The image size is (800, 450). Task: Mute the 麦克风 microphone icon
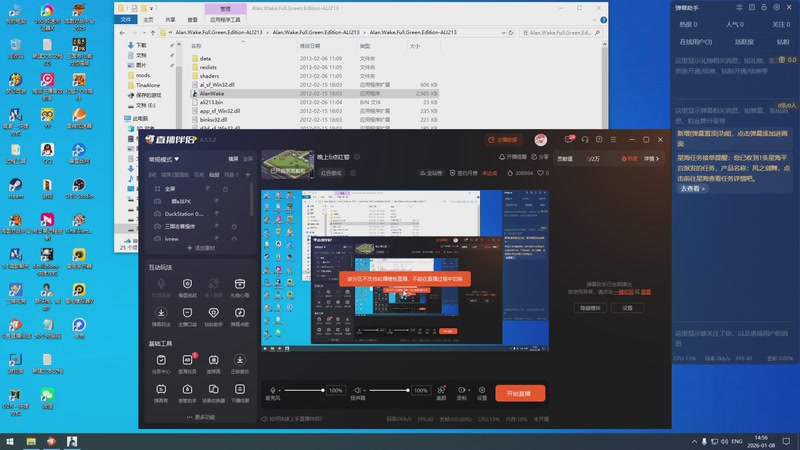point(272,390)
